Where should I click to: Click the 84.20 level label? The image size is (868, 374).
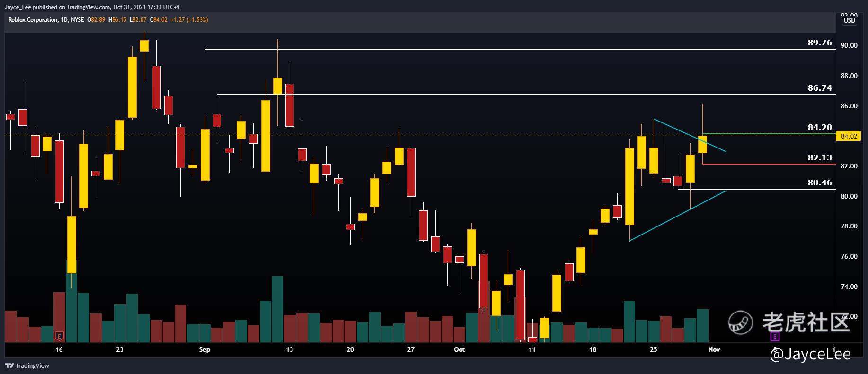coord(820,127)
